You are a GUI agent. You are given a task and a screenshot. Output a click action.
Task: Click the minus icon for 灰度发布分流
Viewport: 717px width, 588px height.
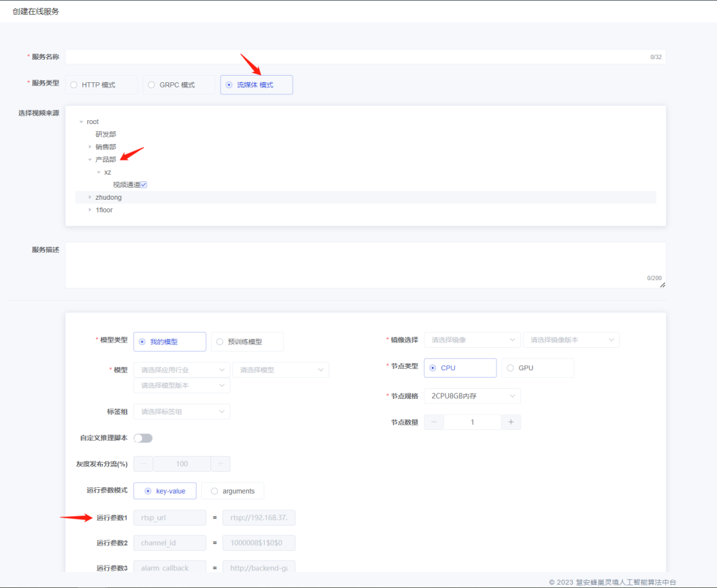click(143, 464)
